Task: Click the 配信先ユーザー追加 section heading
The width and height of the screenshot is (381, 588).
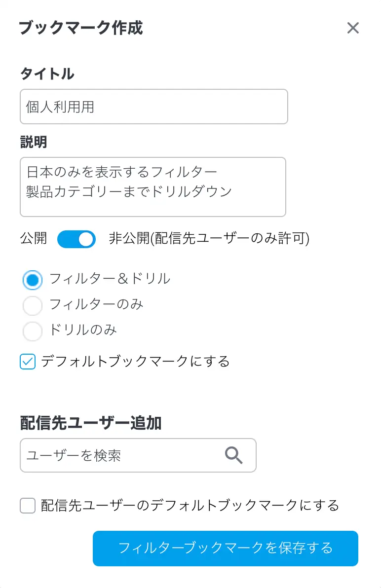Action: click(x=91, y=423)
